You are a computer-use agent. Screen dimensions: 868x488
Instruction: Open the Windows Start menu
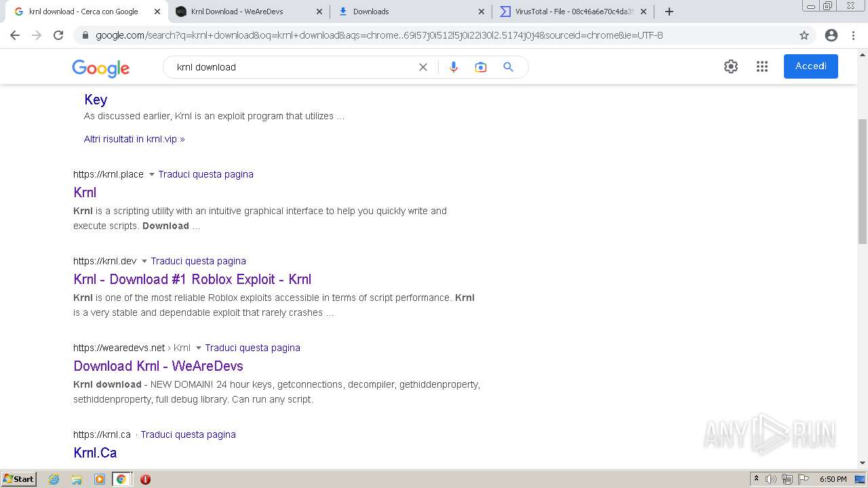tap(18, 479)
